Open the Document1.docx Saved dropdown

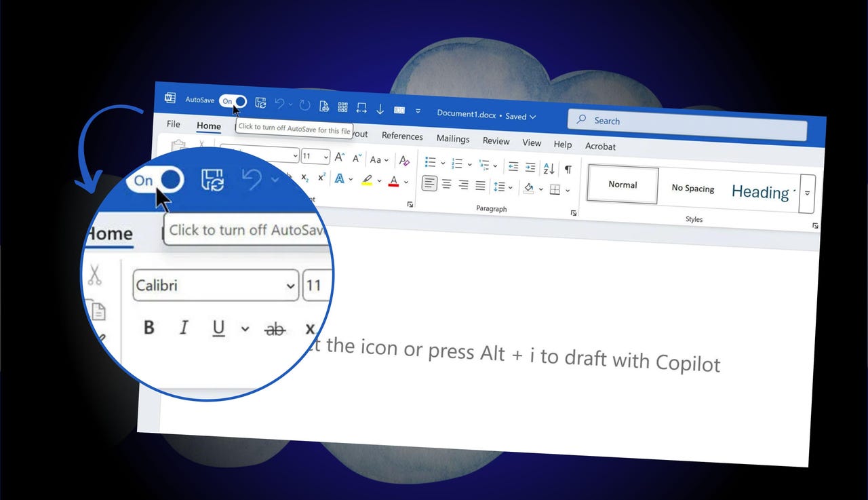click(x=486, y=115)
